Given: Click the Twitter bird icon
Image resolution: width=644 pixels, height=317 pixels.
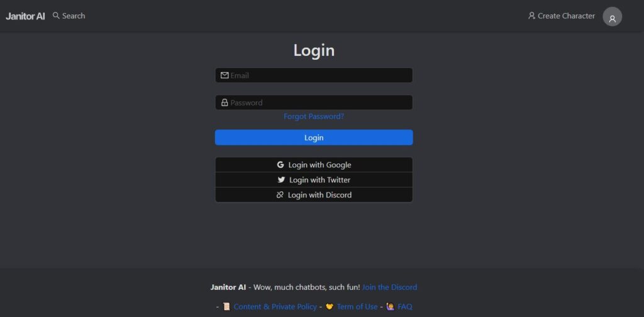Looking at the screenshot, I should [x=281, y=179].
